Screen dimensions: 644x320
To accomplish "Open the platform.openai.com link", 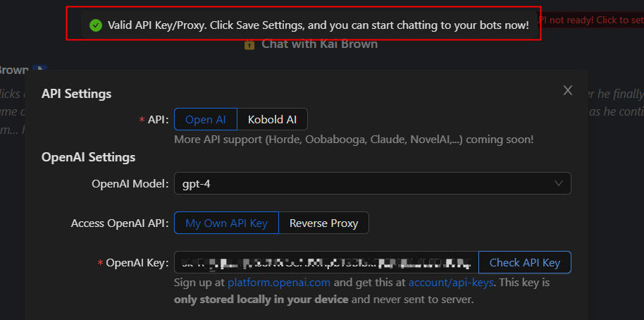I will [x=278, y=283].
